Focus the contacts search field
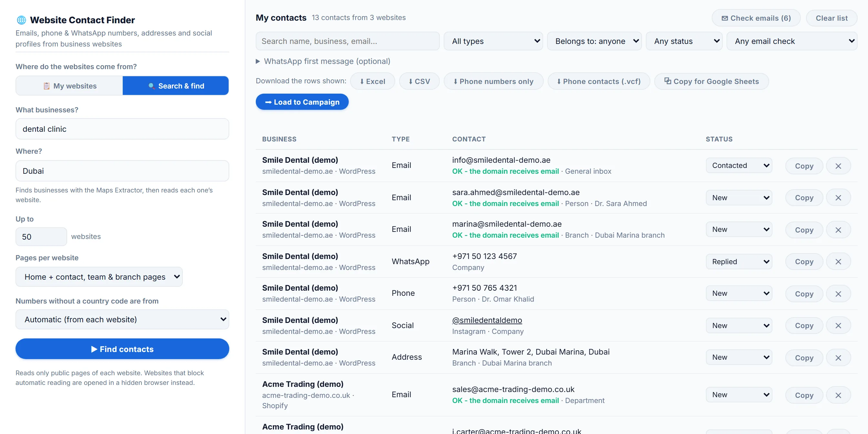Screen dimensions: 868x434 coord(347,41)
